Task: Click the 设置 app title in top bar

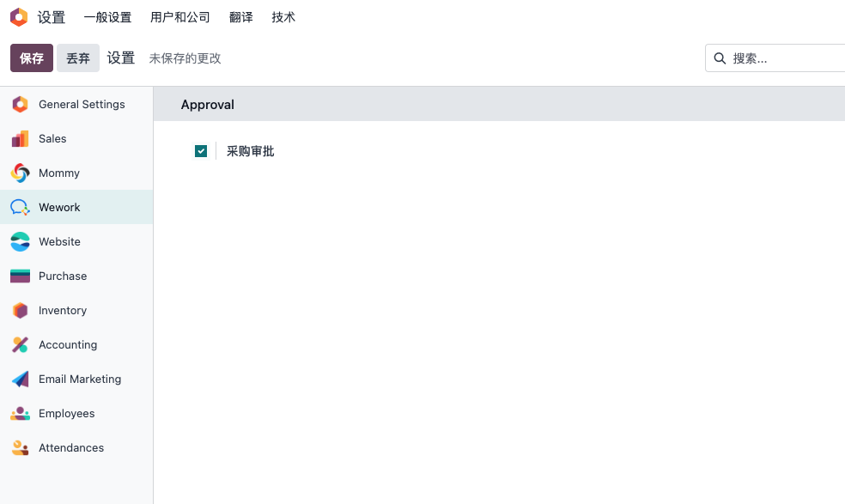Action: tap(52, 17)
